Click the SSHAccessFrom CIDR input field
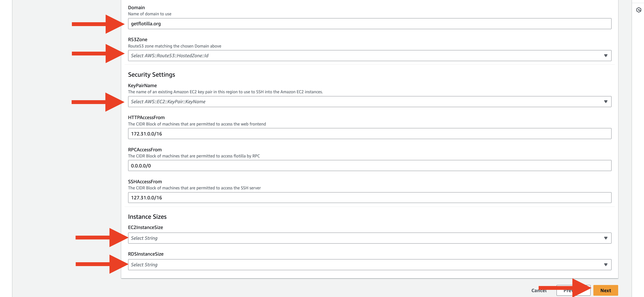This screenshot has width=644, height=297. tap(370, 198)
